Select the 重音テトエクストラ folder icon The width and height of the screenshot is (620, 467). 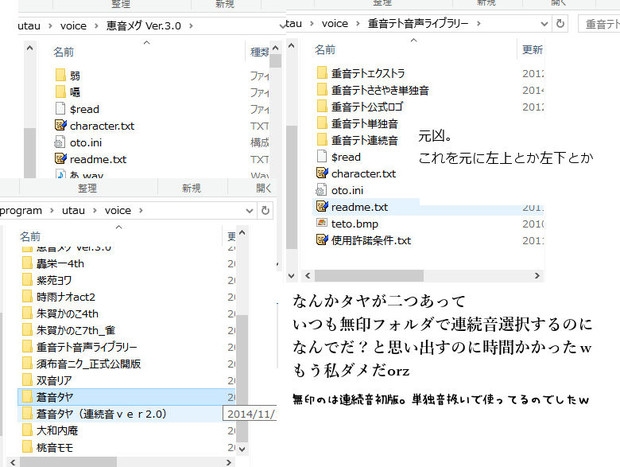click(322, 73)
